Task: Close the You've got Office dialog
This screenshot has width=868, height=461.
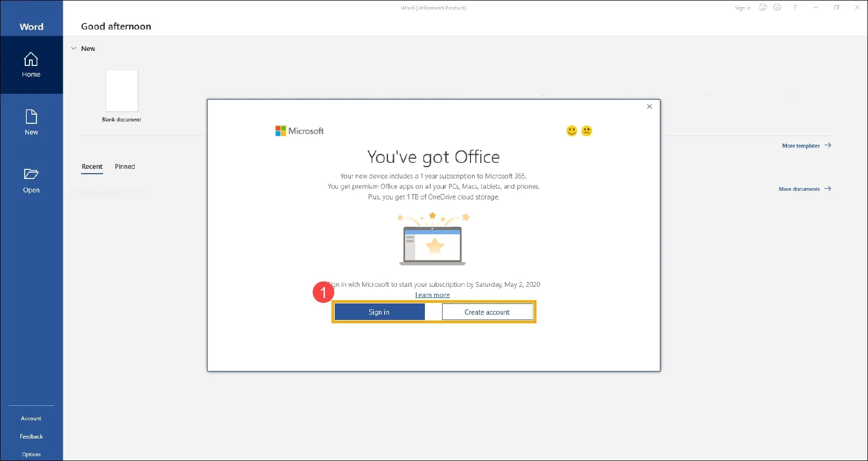Action: (x=650, y=107)
